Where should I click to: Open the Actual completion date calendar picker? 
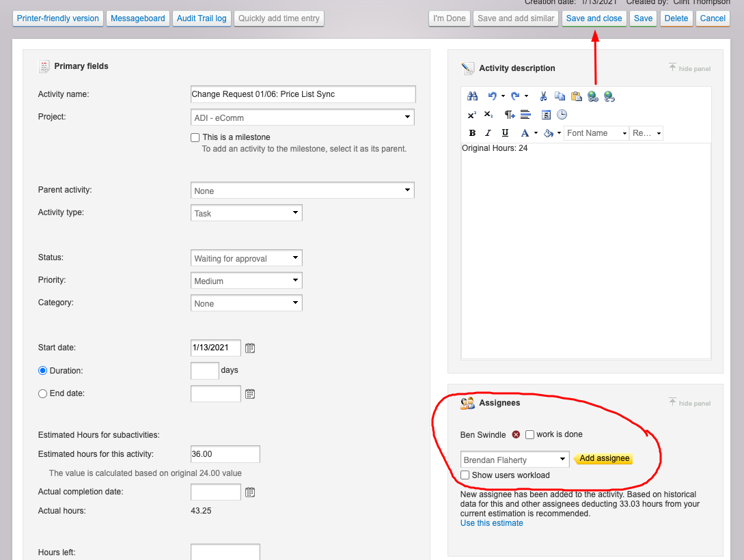pyautogui.click(x=250, y=492)
